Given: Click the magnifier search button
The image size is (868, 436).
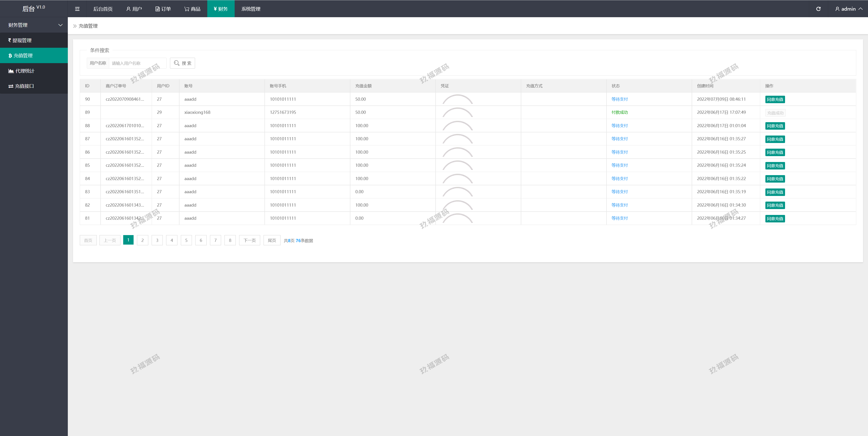Looking at the screenshot, I should click(x=182, y=63).
